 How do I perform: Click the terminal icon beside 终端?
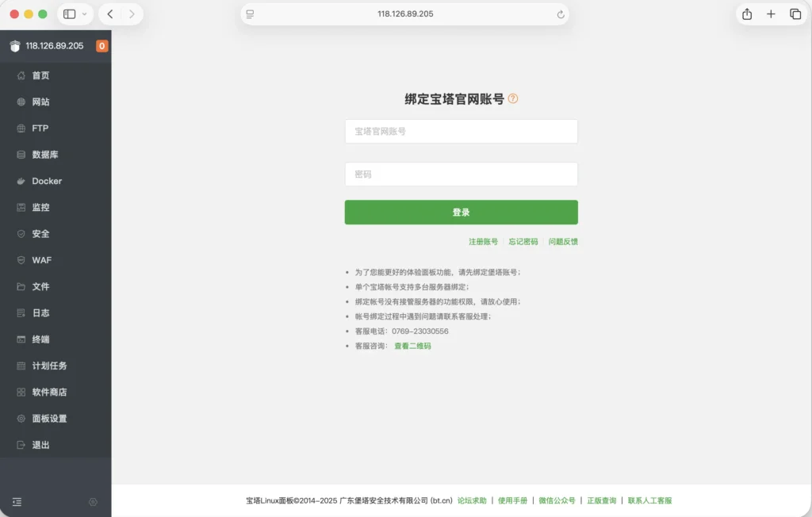[x=21, y=340]
